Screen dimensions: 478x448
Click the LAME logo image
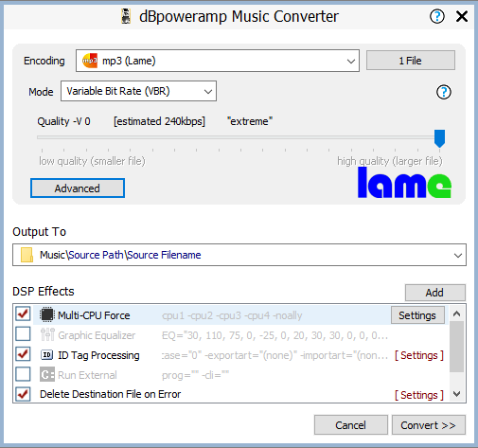click(x=404, y=182)
